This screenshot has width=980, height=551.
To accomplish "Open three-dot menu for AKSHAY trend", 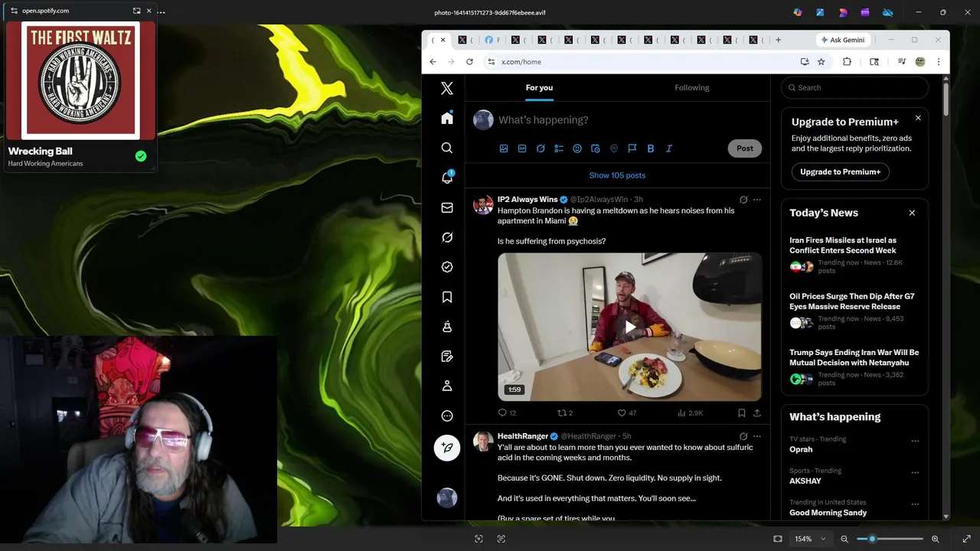I will [x=915, y=472].
